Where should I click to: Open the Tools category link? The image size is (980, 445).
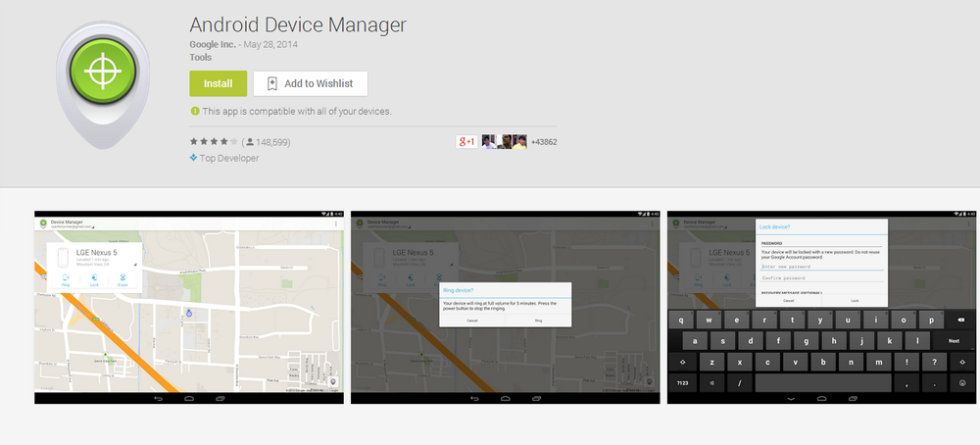201,58
